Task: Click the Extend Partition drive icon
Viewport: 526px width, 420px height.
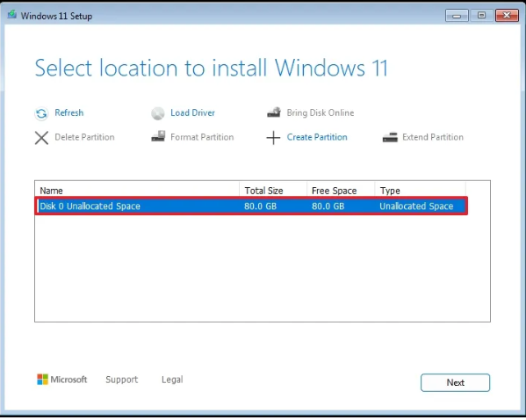Action: point(390,137)
